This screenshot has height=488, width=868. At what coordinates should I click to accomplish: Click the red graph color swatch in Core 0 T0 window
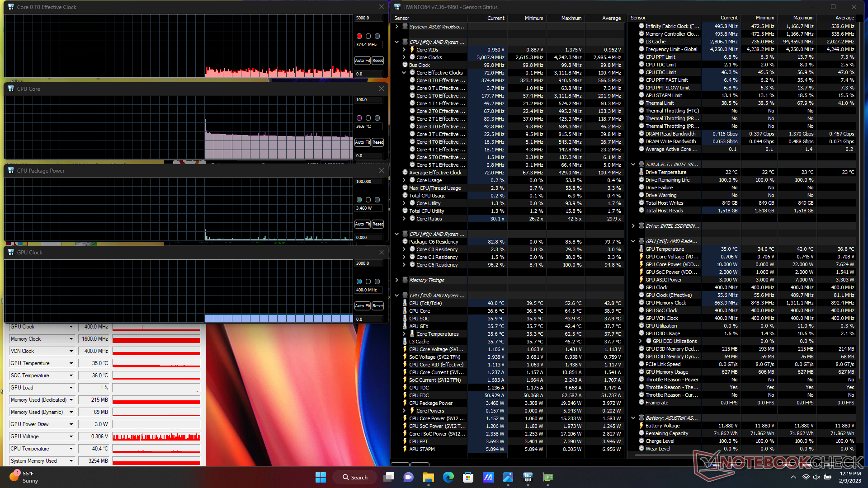[359, 36]
